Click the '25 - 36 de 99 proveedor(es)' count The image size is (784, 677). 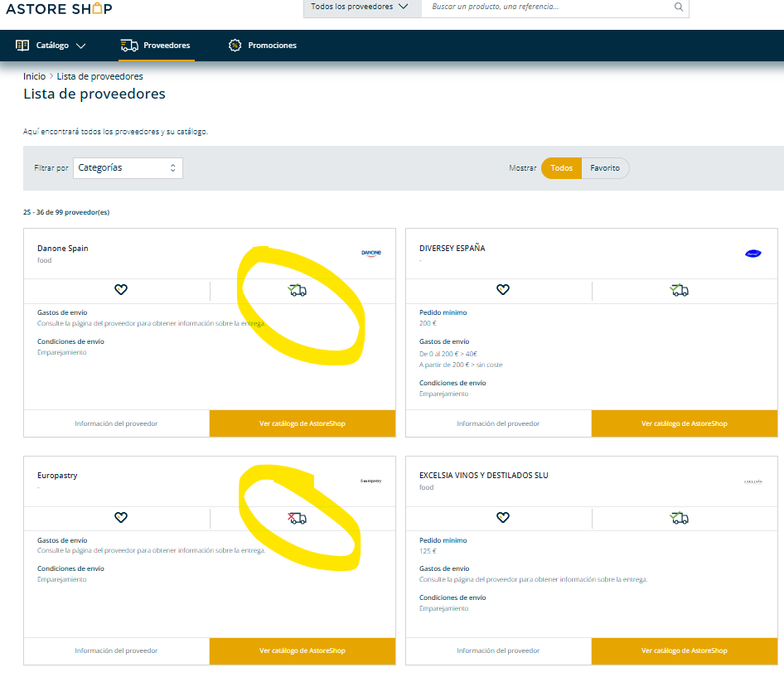[x=66, y=212]
